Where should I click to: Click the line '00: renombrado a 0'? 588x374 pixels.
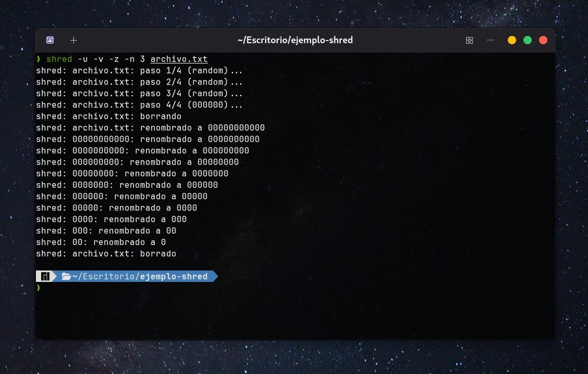coord(101,242)
